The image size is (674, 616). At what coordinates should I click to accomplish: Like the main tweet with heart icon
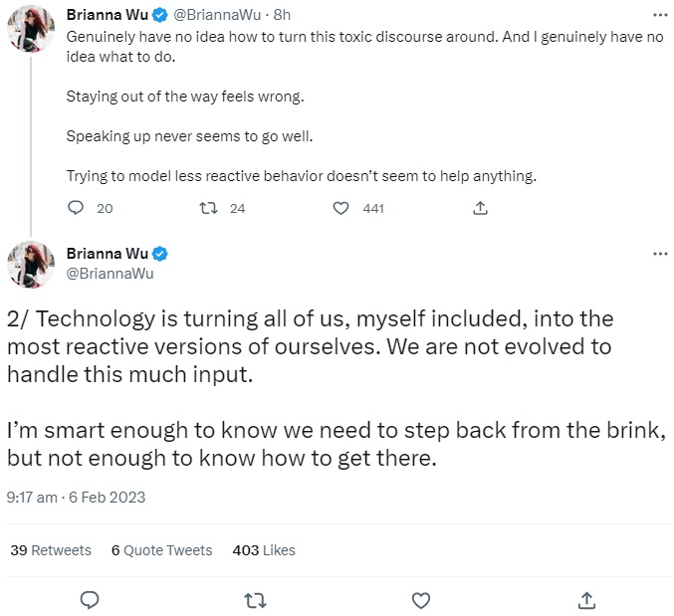(421, 600)
